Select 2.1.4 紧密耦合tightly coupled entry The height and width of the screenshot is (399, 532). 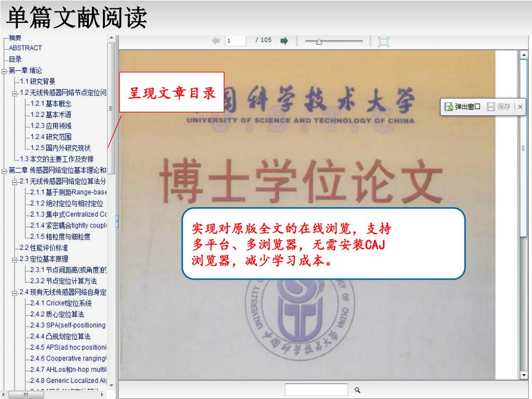(x=69, y=225)
